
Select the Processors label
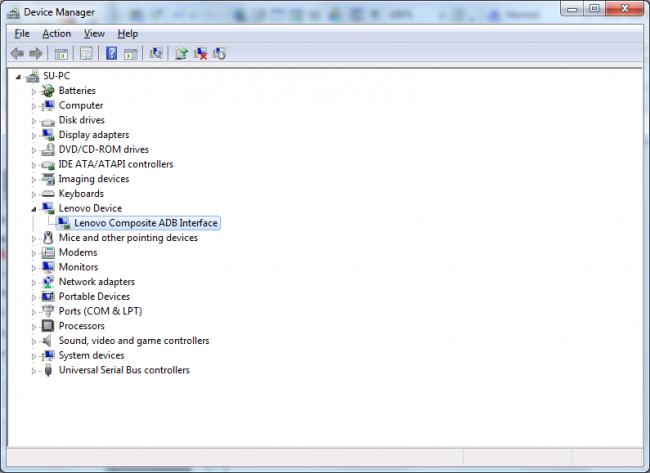pos(82,326)
